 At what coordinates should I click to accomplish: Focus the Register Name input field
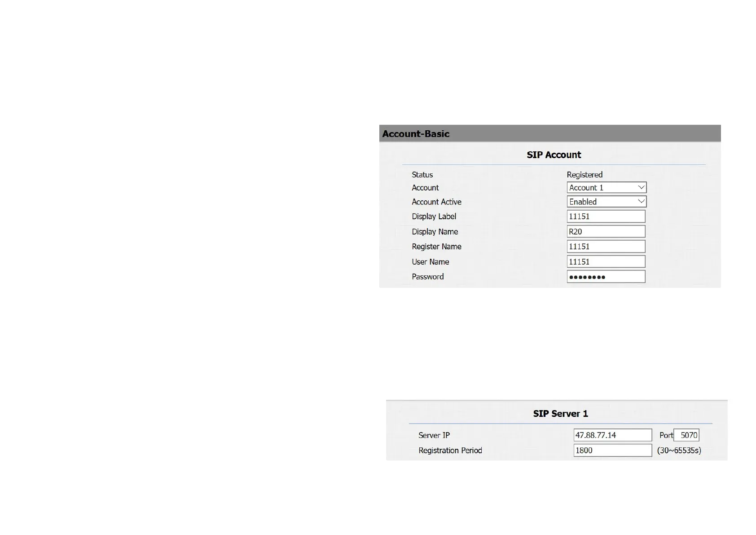click(x=606, y=246)
